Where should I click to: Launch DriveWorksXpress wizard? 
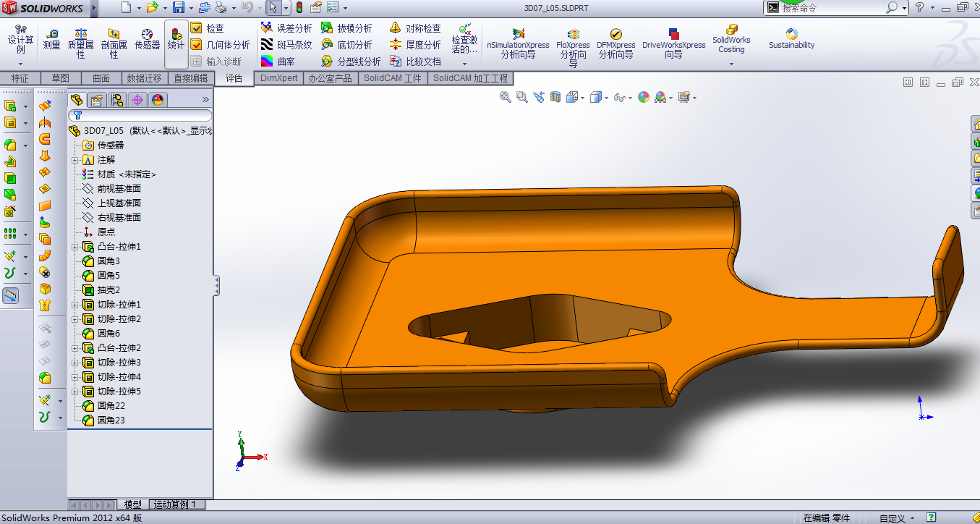673,43
